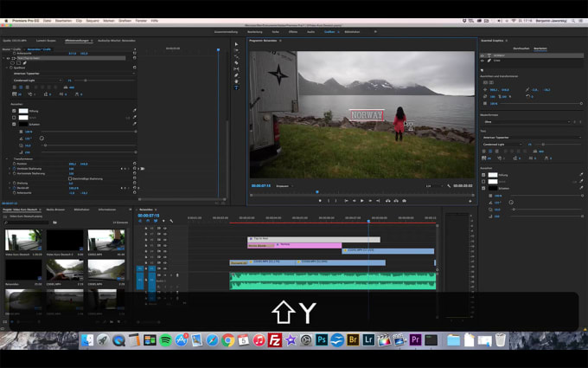The image size is (588, 368).
Task: Switch to Bearbeitung workspace tab
Action: (x=255, y=32)
